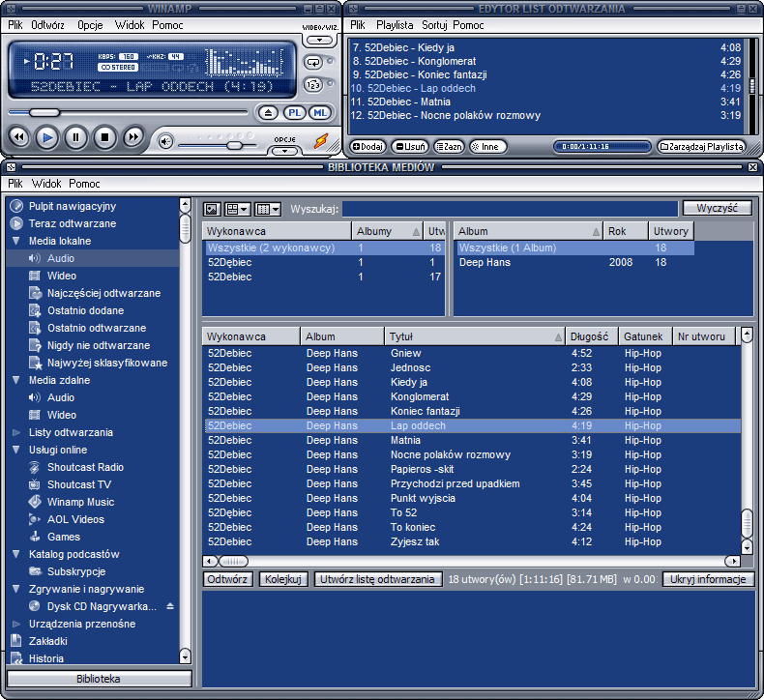The image size is (764, 700).
Task: Skip to the next track
Action: coord(133,138)
